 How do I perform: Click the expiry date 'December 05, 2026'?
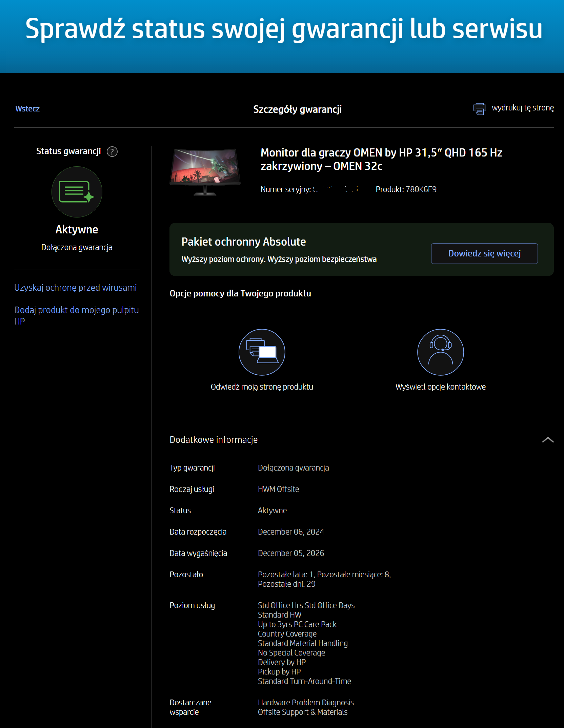pyautogui.click(x=291, y=553)
